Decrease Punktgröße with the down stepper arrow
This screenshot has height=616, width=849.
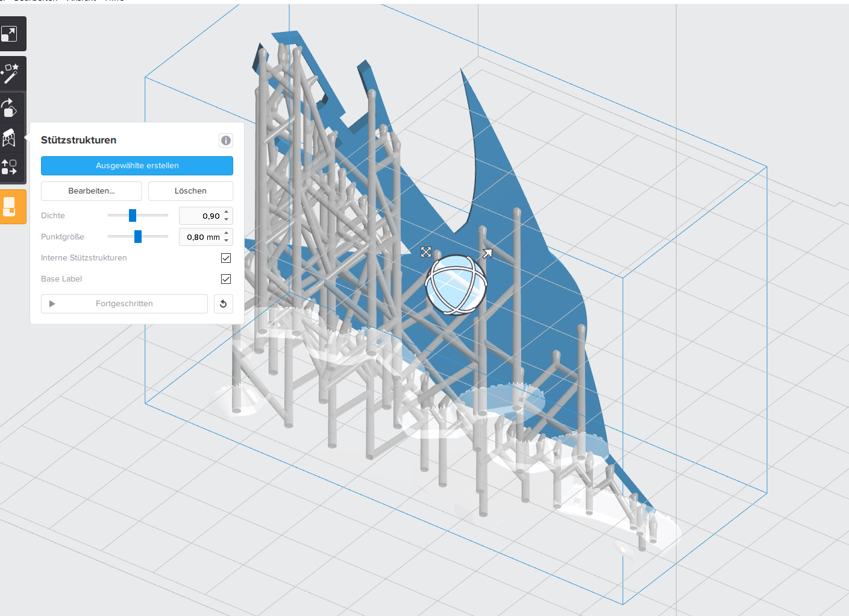(227, 240)
